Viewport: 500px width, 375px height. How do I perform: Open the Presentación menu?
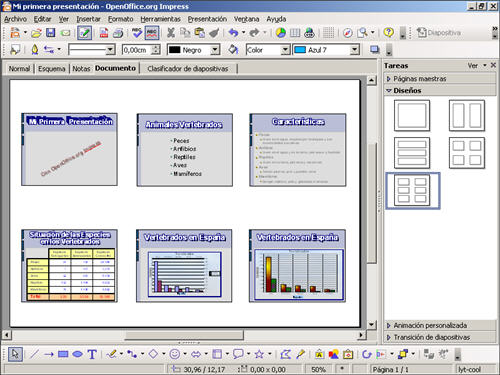click(207, 19)
